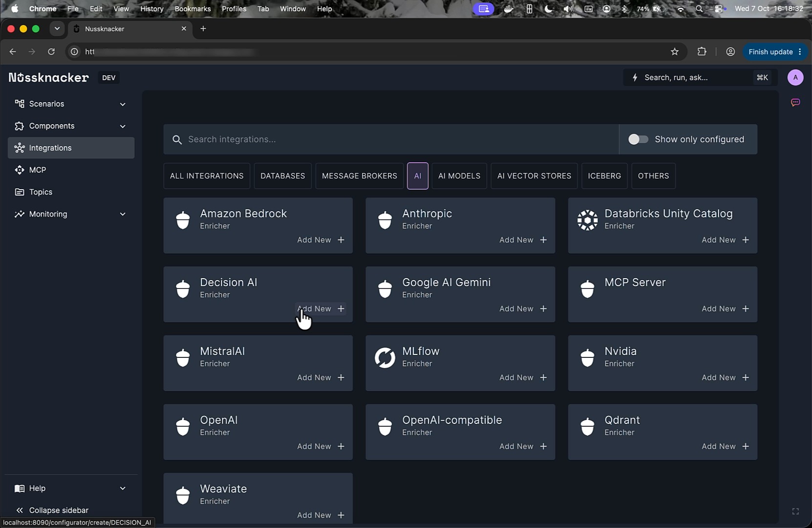812x528 pixels.
Task: Switch to the DATABASES tab
Action: point(282,176)
